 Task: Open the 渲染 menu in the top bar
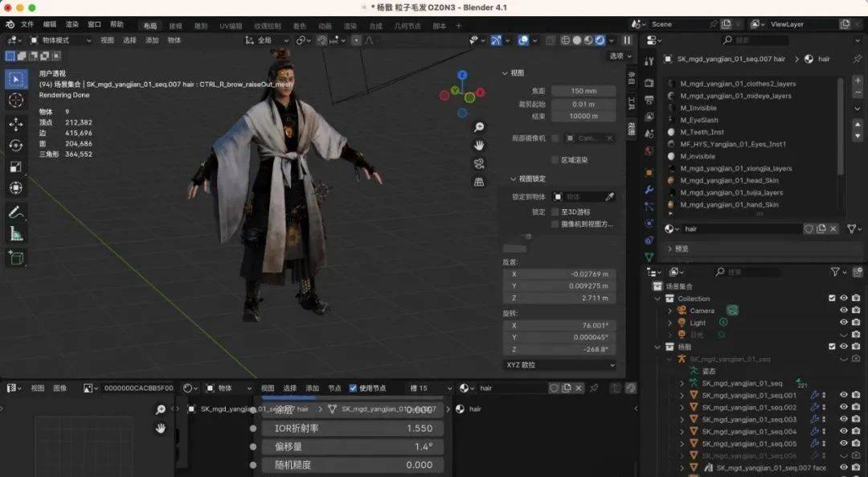(x=72, y=24)
